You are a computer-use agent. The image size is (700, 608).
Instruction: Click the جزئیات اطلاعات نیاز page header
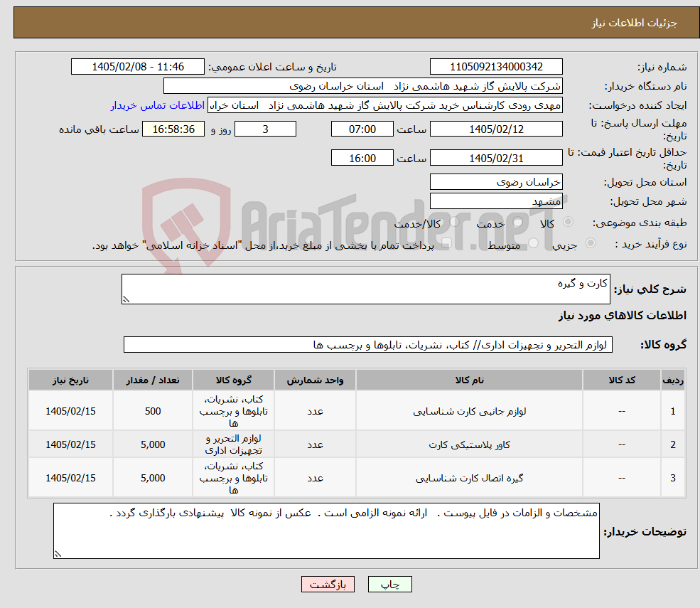[635, 23]
